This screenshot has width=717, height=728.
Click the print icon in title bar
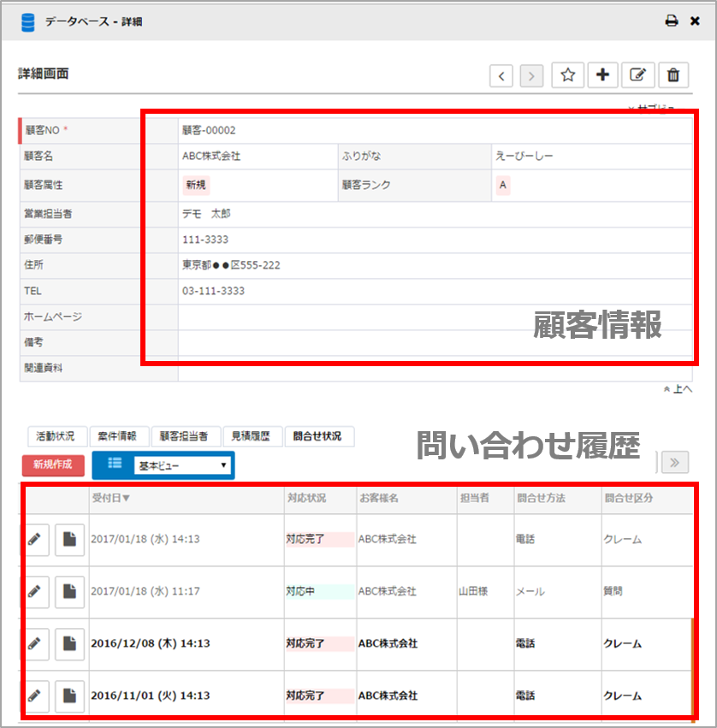(x=672, y=21)
